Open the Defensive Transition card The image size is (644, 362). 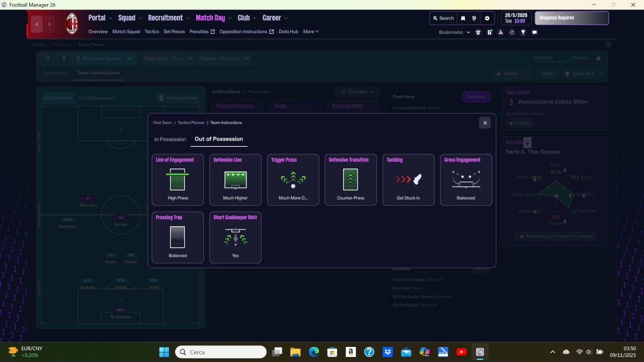point(351,179)
